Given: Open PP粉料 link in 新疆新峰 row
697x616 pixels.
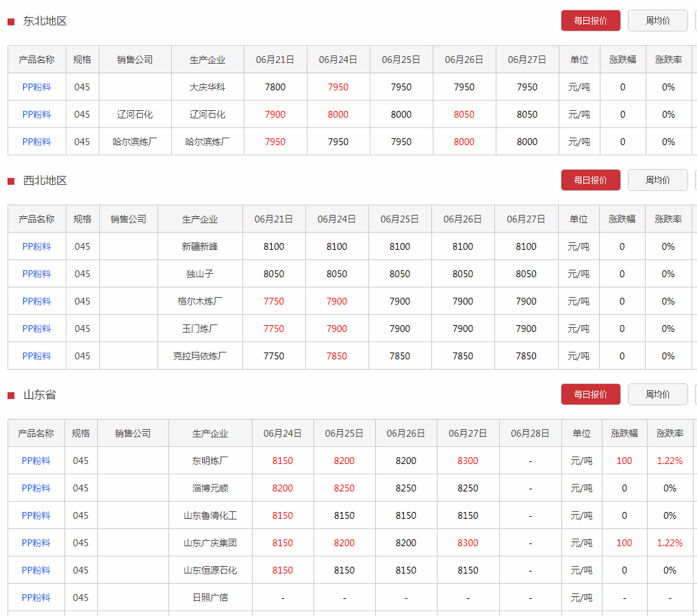Looking at the screenshot, I should coord(36,246).
